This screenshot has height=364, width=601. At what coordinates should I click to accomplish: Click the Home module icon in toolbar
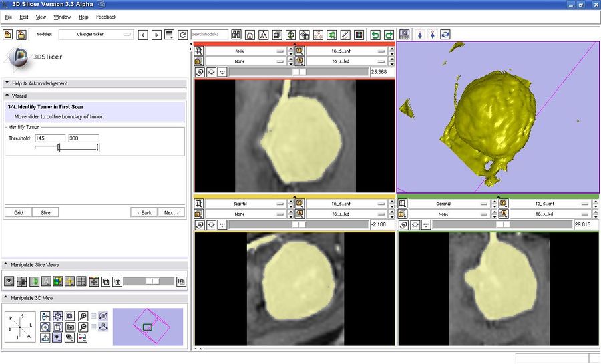250,35
